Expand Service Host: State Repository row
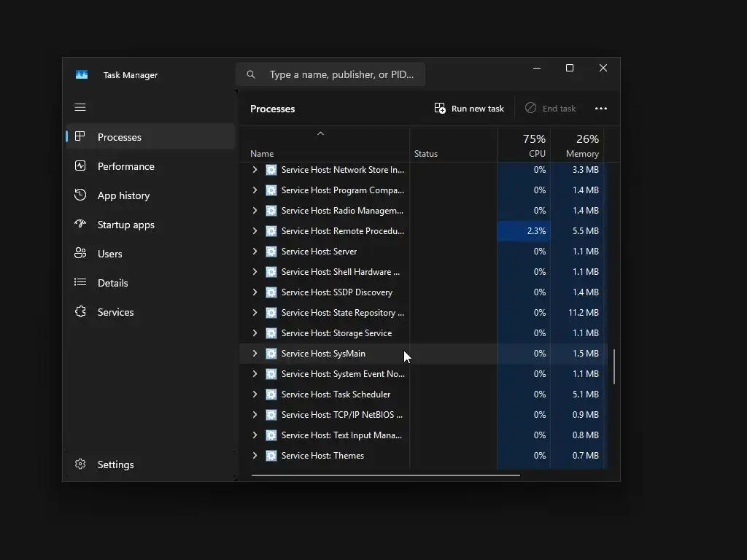This screenshot has width=747, height=560. point(255,313)
